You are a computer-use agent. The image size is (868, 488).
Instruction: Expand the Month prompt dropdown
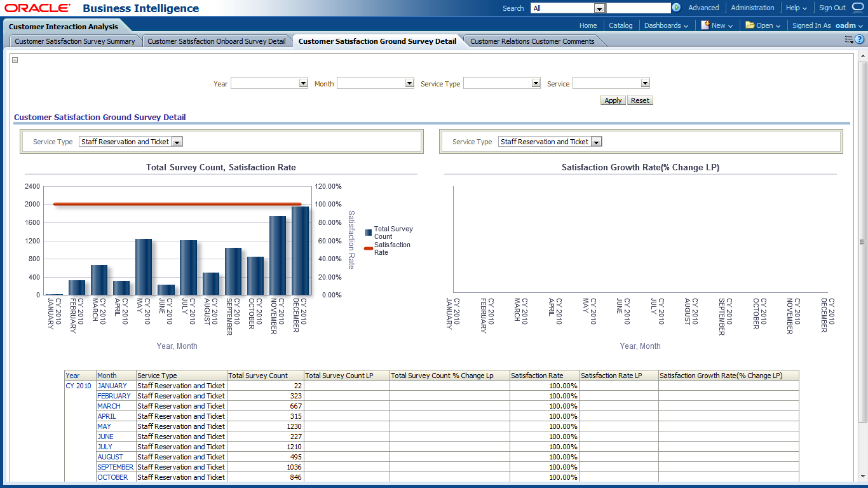click(409, 83)
